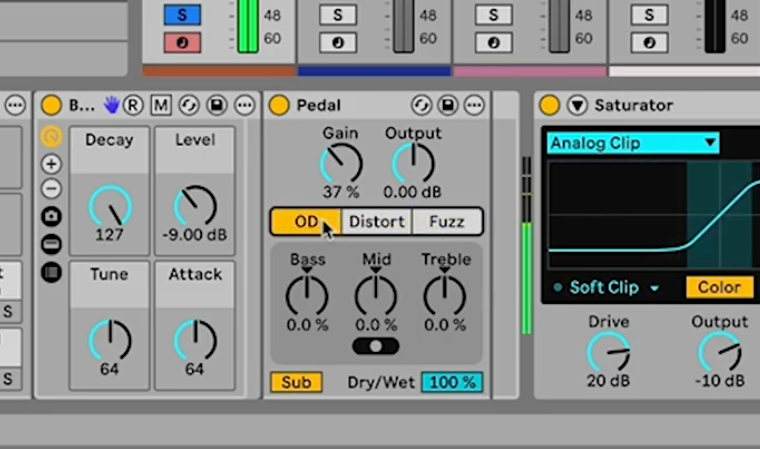Click the 37 % Gain value
This screenshot has width=760, height=449.
pos(341,192)
